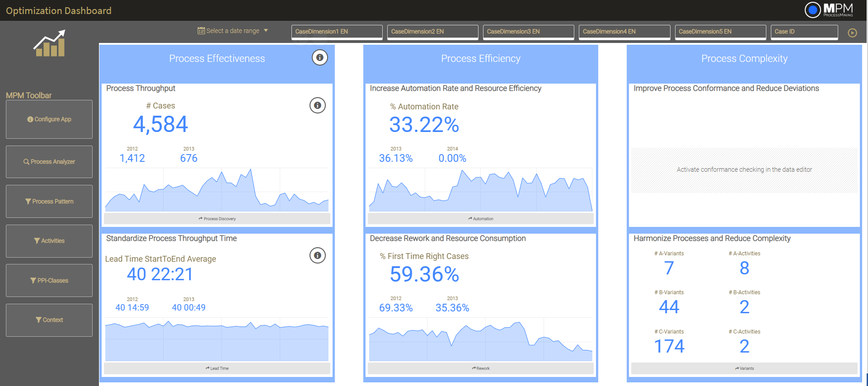868x386 pixels.
Task: Click the 2013 first time right 35.36%
Action: coord(452,308)
